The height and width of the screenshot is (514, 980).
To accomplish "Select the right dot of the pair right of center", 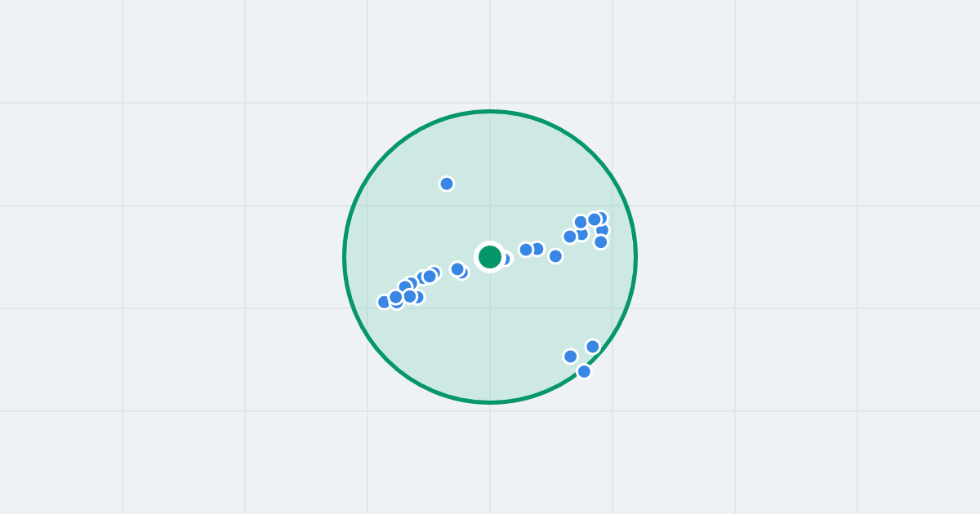I will coord(537,249).
